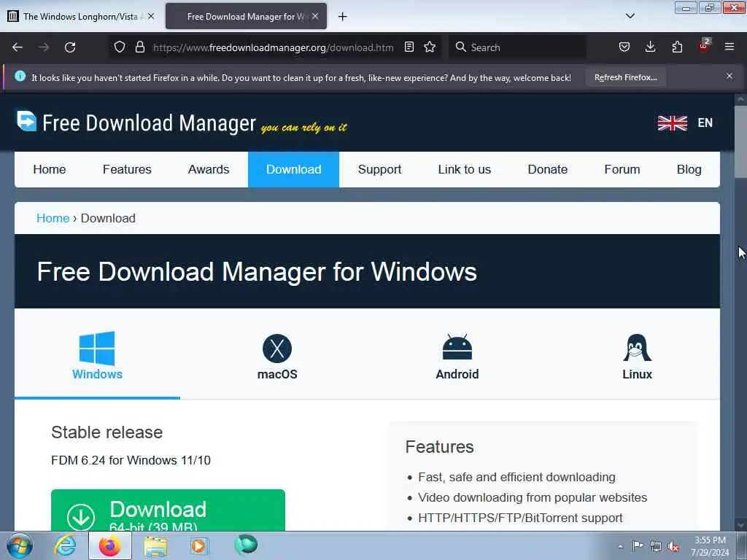
Task: Click the notification info icon
Action: coord(20,76)
